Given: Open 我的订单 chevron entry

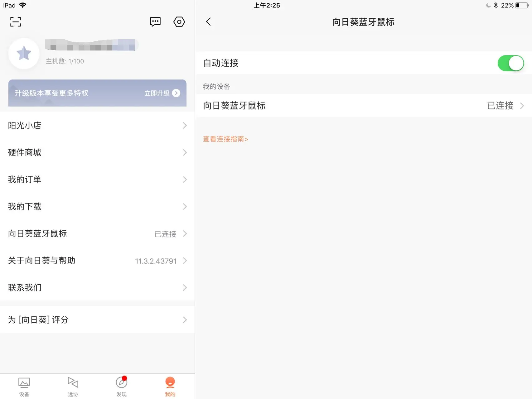Looking at the screenshot, I should 97,180.
